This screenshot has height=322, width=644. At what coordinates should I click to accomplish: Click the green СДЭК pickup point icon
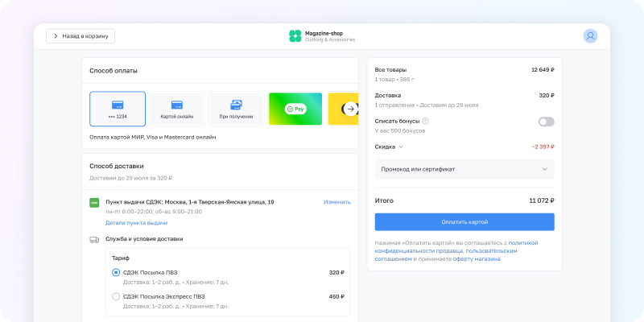click(x=93, y=203)
